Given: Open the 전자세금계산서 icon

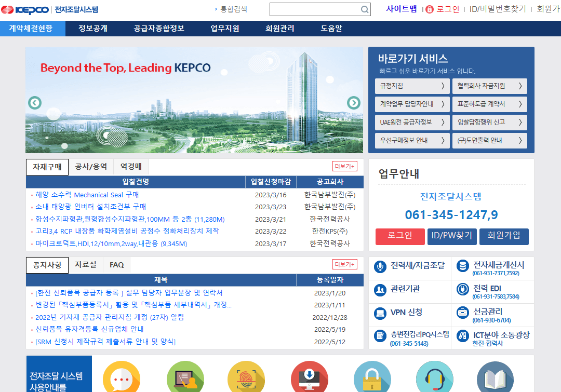Looking at the screenshot, I should [463, 266].
